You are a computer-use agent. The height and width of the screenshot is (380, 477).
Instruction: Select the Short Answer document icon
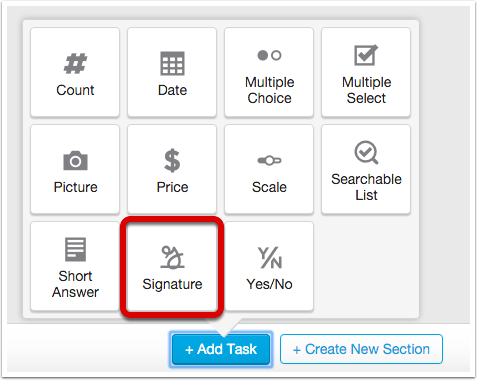pos(75,249)
